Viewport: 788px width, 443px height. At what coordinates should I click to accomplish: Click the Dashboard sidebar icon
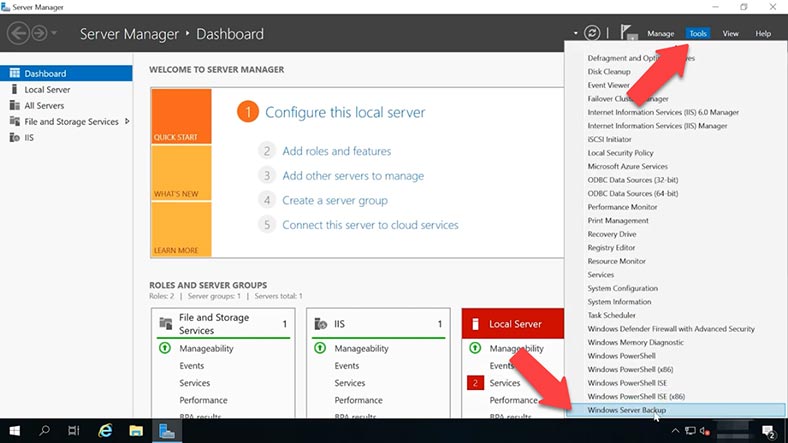click(x=15, y=73)
